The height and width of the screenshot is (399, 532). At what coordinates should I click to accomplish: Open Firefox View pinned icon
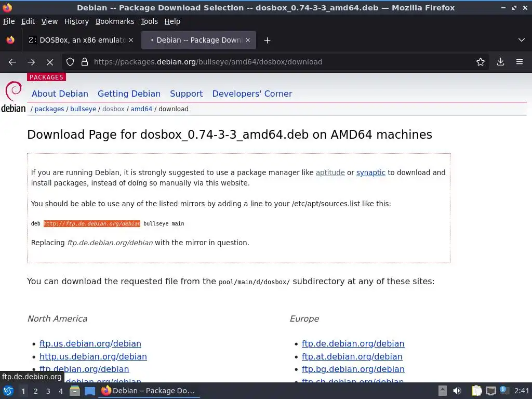(10, 40)
